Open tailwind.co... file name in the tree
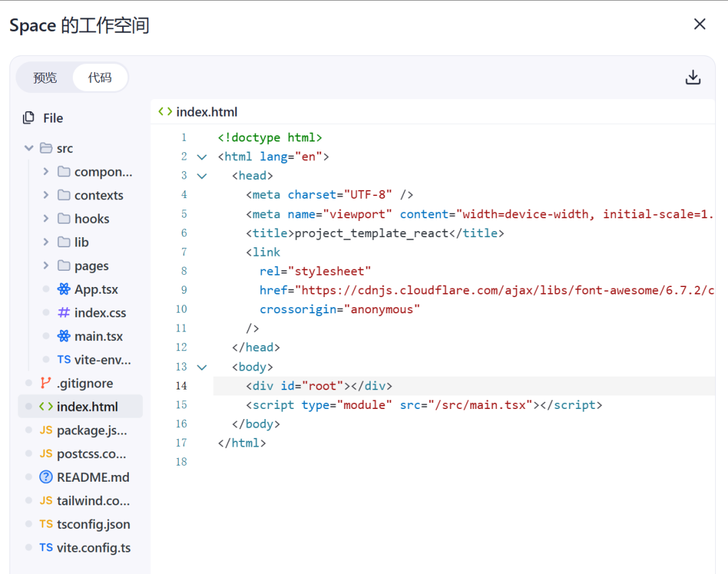728x574 pixels. coord(93,501)
